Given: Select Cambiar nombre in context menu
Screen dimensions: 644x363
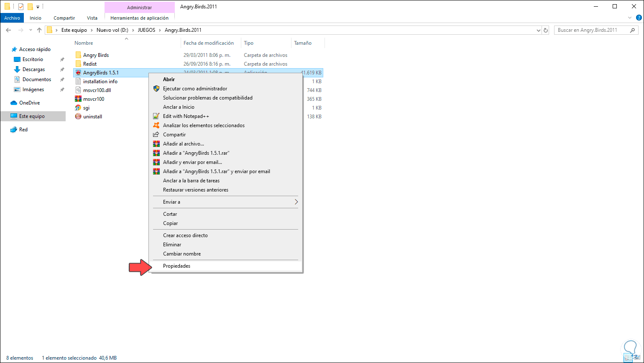Looking at the screenshot, I should click(226, 254).
